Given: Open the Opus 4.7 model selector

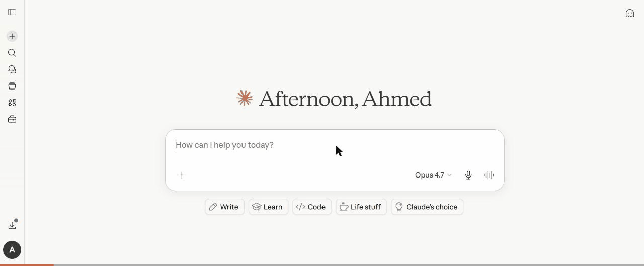Looking at the screenshot, I should (433, 175).
